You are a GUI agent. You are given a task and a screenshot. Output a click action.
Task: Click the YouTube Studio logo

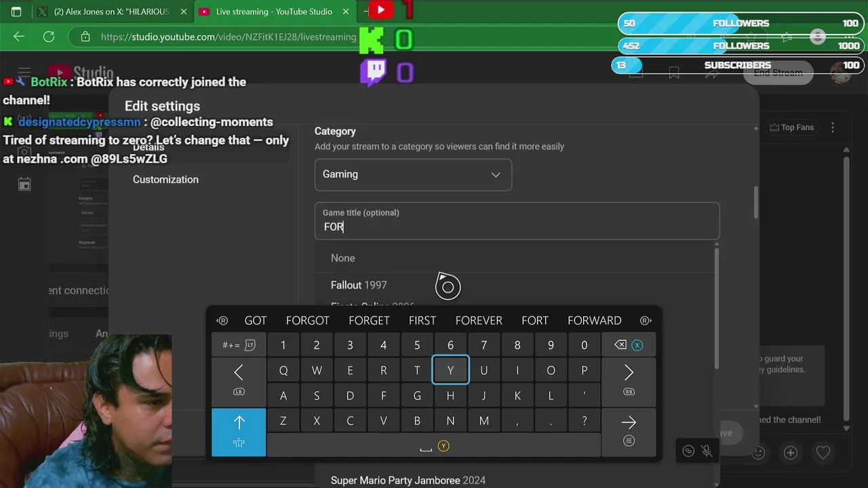[81, 73]
